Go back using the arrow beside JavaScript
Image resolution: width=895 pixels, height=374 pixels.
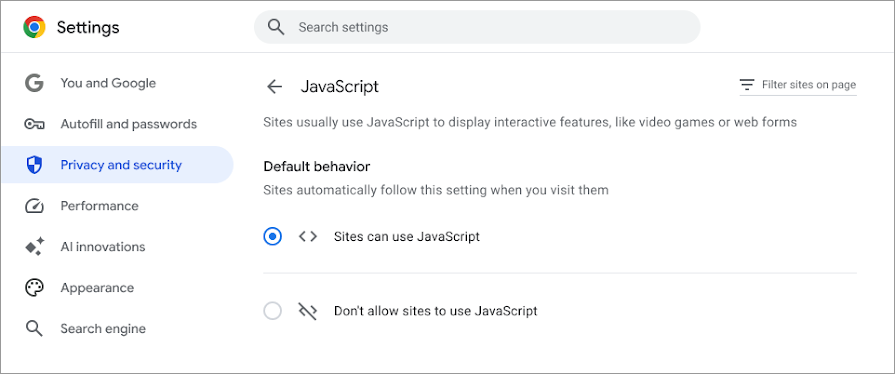(275, 87)
